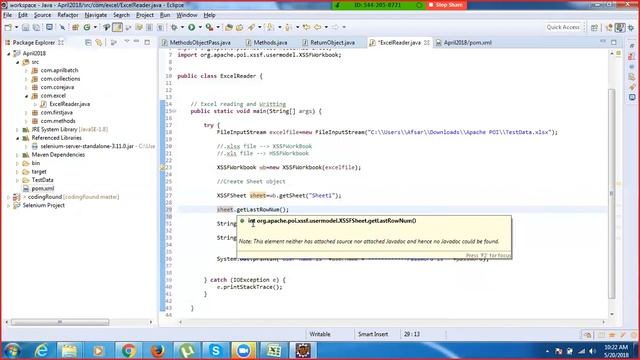Viewport: 640px width, 360px height.
Task: Click the Debug bug icon in toolbar
Action: coord(174,27)
